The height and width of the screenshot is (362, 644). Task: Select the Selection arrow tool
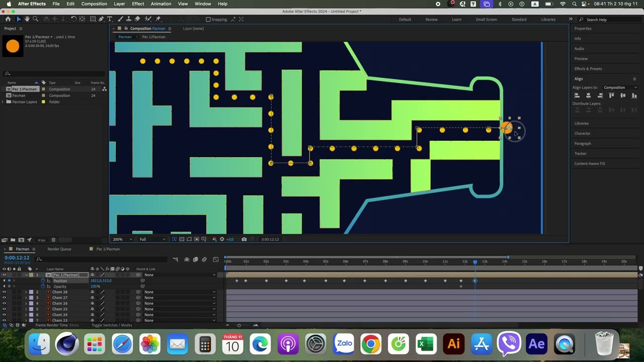coord(19,19)
